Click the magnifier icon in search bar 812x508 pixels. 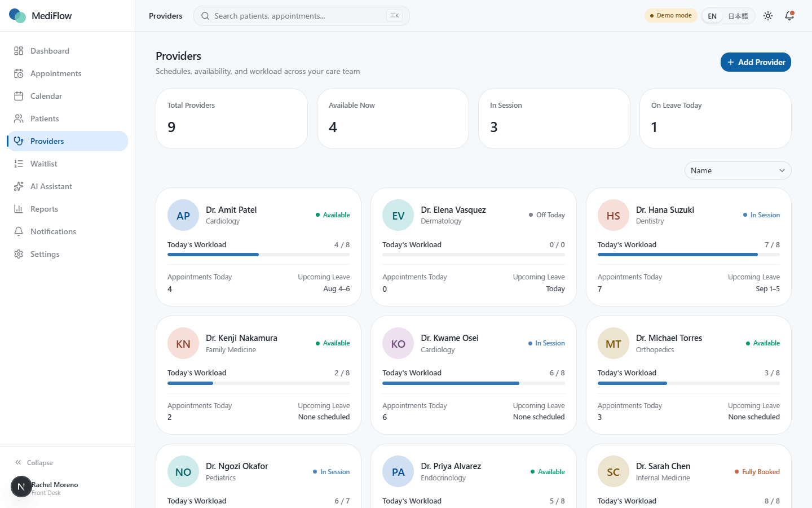pyautogui.click(x=205, y=16)
